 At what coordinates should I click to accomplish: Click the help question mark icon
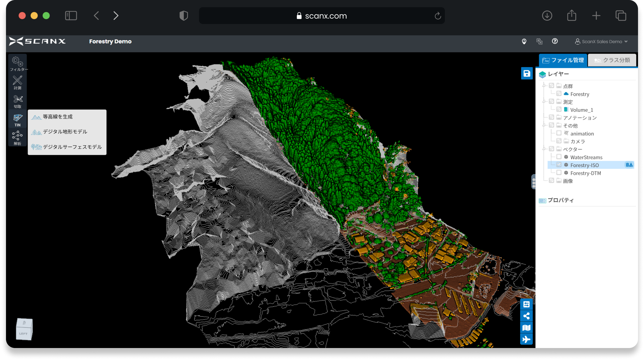555,41
